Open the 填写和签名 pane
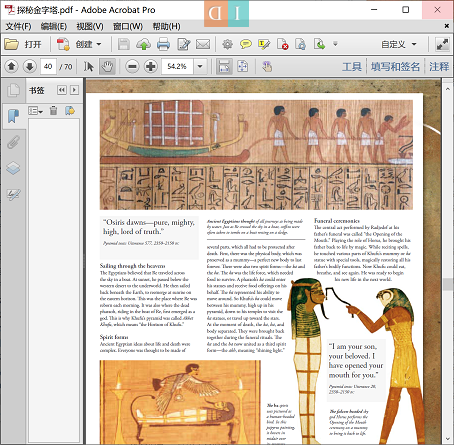The image size is (454, 445). [x=395, y=67]
